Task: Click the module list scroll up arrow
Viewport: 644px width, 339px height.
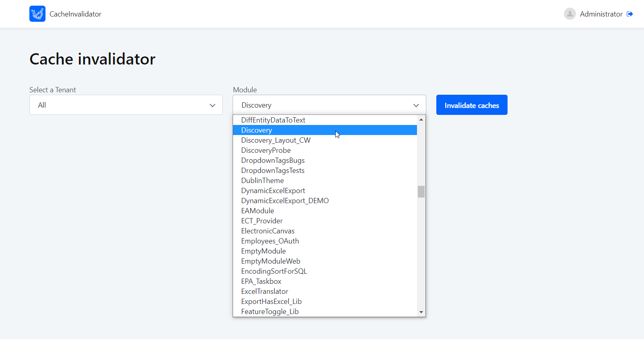Action: tap(421, 119)
